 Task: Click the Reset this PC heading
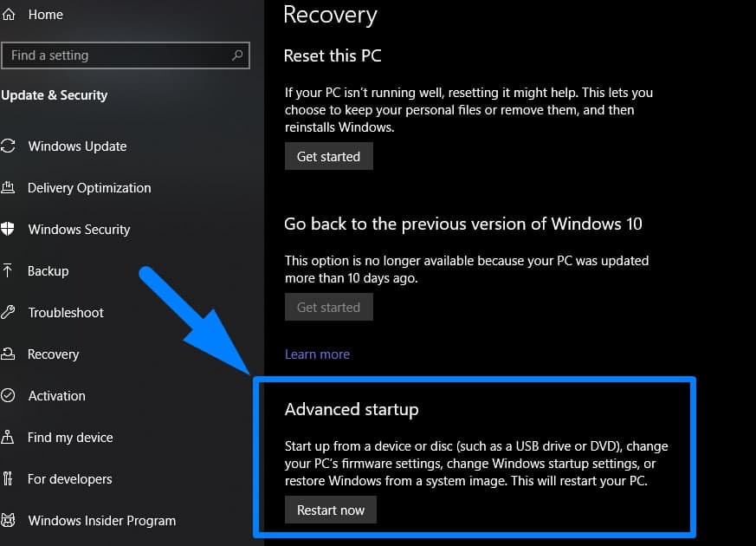click(333, 55)
